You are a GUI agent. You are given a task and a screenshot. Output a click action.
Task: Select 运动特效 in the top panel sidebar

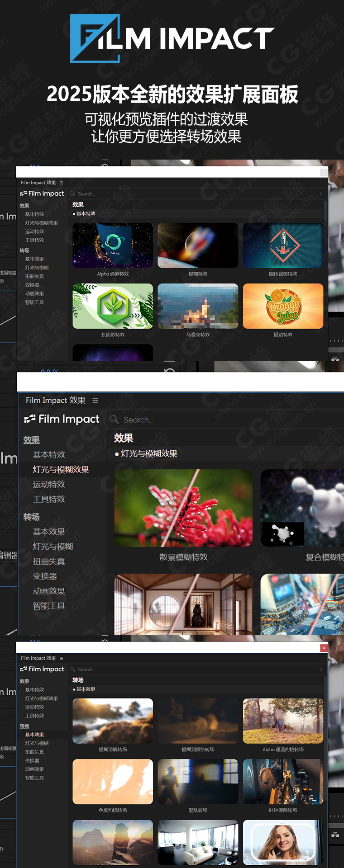(x=34, y=231)
